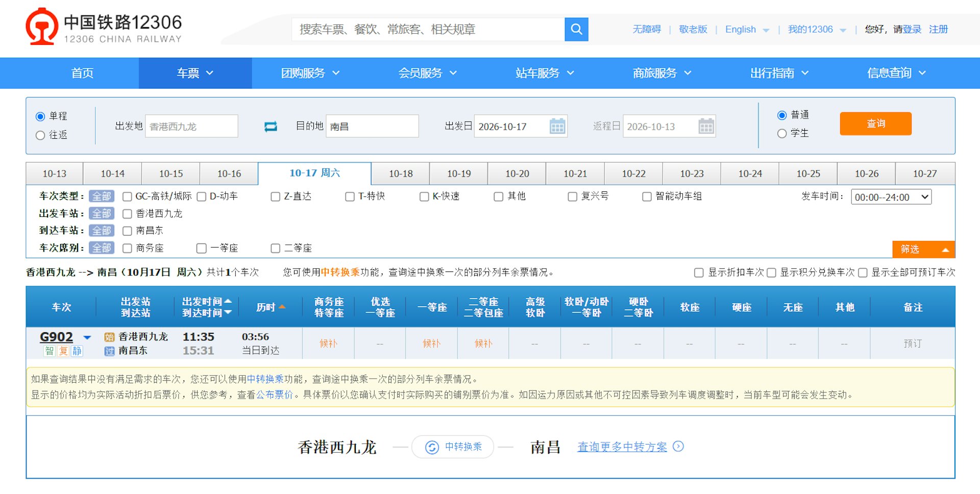Click the 登录 login link
The width and height of the screenshot is (980, 494).
pos(912,29)
